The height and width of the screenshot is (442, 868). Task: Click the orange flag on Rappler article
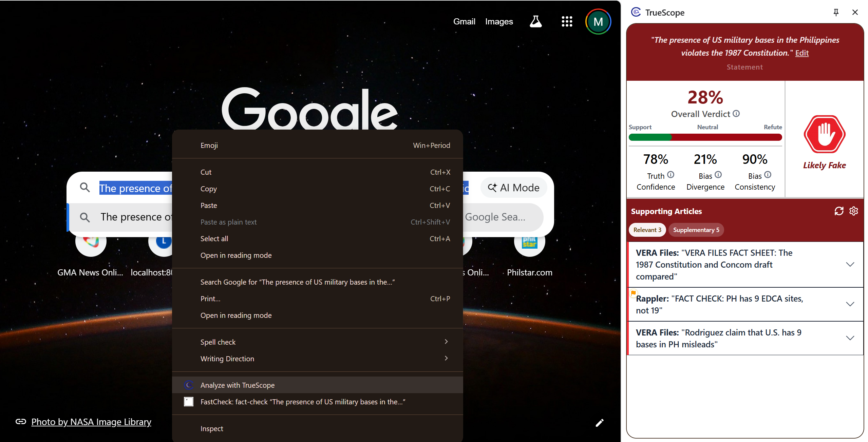(633, 293)
